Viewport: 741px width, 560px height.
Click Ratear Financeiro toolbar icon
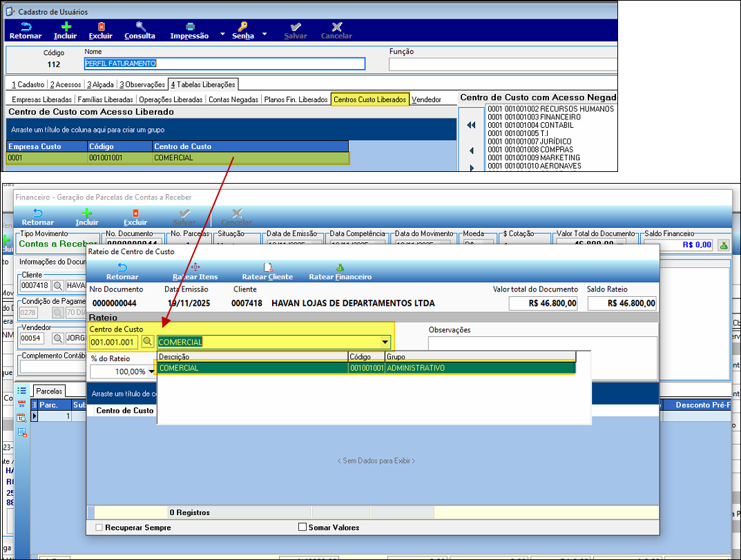coord(340,271)
